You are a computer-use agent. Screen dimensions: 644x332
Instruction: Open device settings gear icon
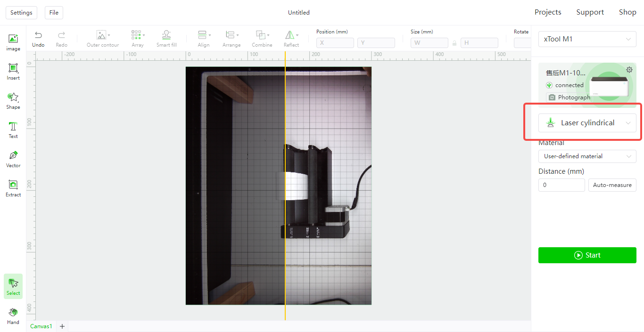coord(629,70)
